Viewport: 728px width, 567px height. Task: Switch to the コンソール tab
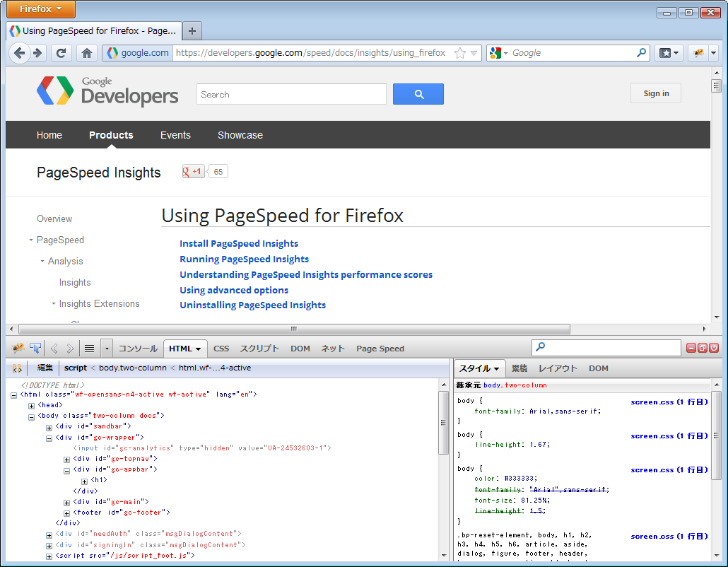pos(138,349)
